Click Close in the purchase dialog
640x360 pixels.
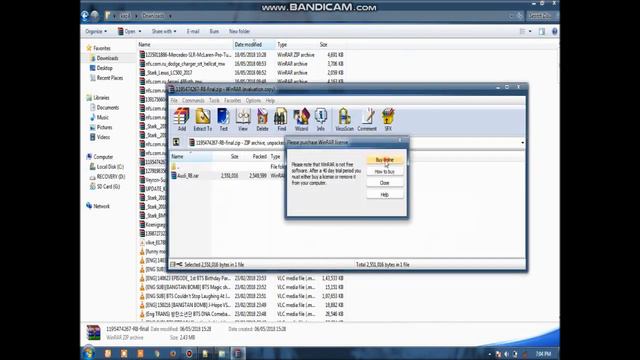(385, 183)
